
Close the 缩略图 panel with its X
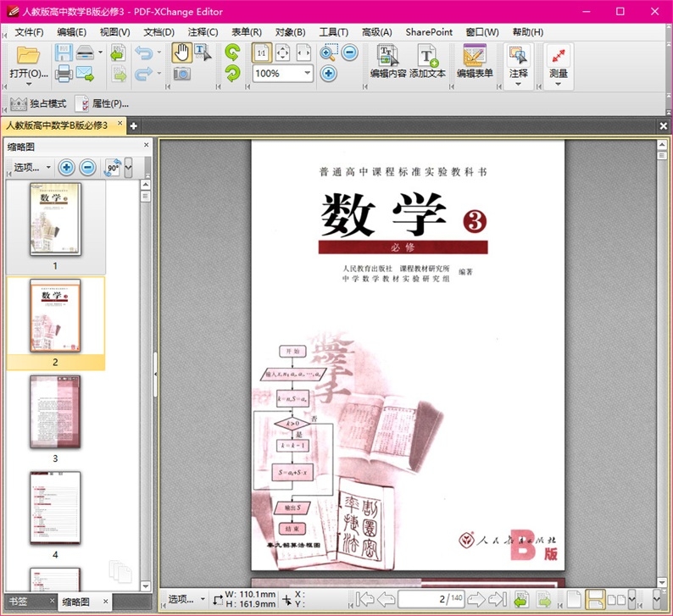click(x=147, y=145)
